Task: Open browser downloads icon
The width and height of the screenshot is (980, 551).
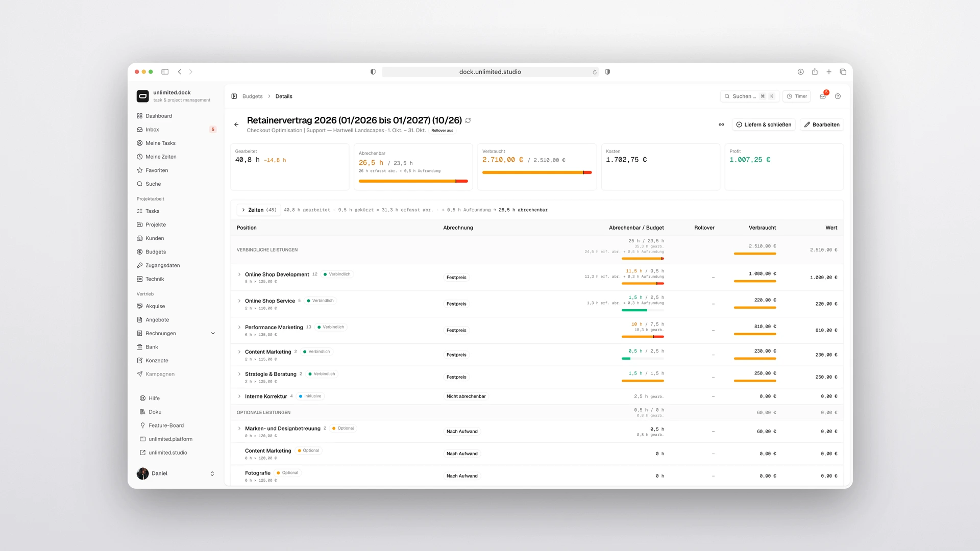Action: 800,72
